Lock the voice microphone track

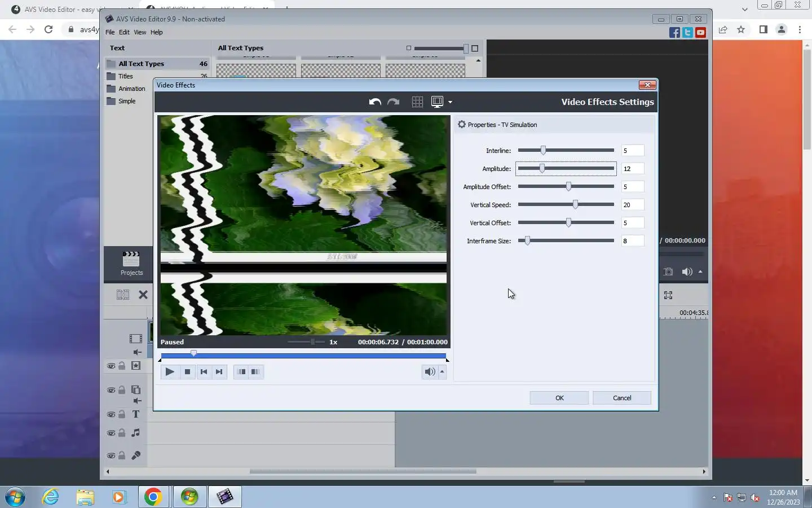tap(122, 456)
